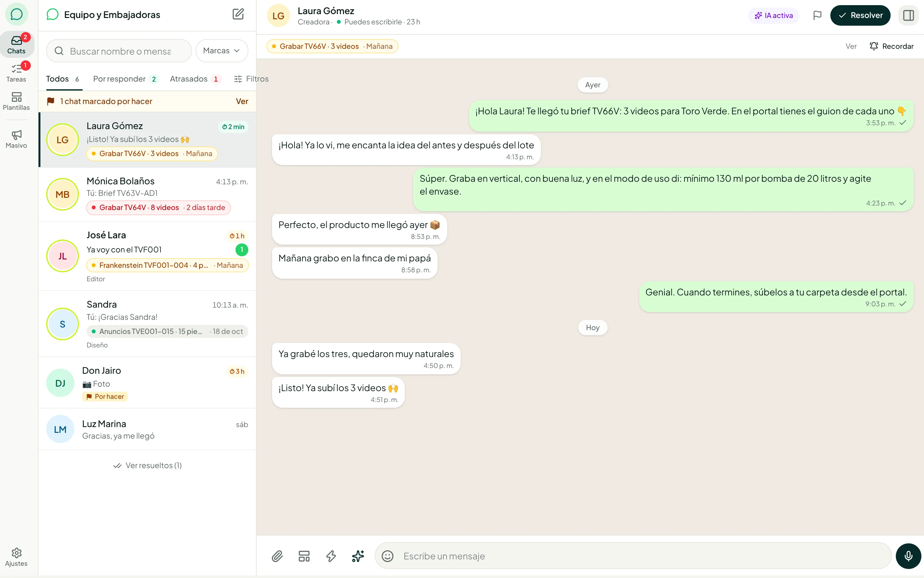Click Por hacer tag on Don Jairo
This screenshot has width=924, height=578.
click(105, 397)
